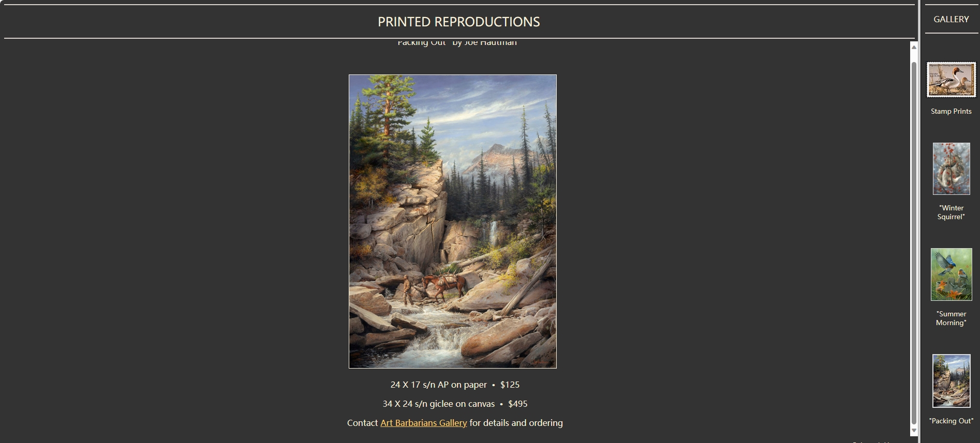Click the PRINTED REPRODUCTIONS page heading

pos(459,22)
